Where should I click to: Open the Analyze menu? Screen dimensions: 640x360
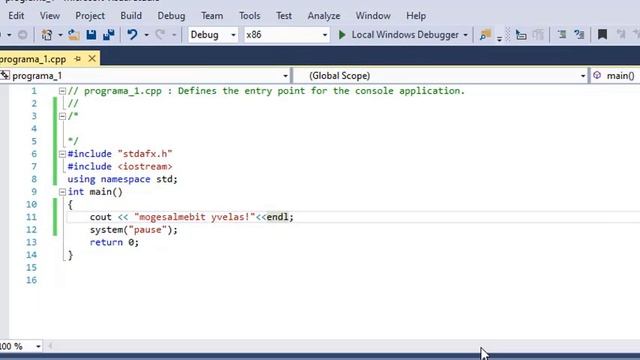coord(324,16)
